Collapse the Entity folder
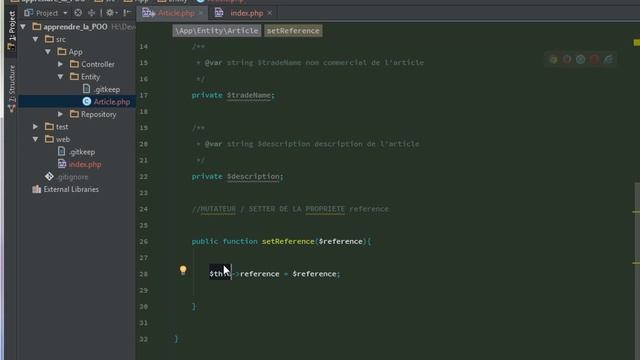Image resolution: width=640 pixels, height=360 pixels. coord(60,77)
